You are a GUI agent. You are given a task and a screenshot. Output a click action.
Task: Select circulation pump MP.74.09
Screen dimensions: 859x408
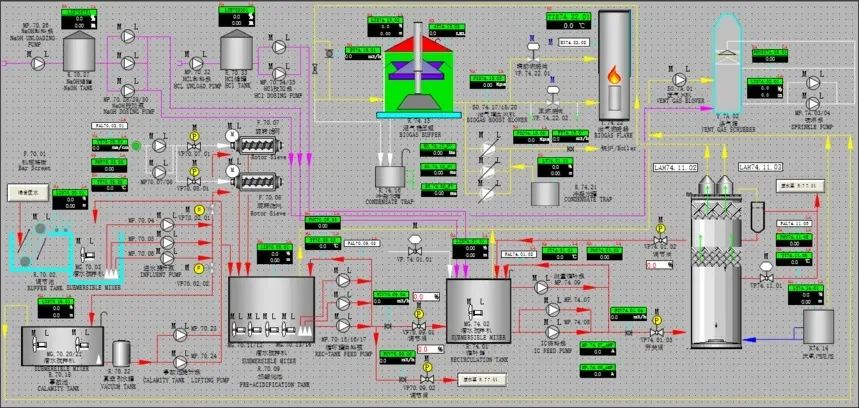click(x=541, y=287)
